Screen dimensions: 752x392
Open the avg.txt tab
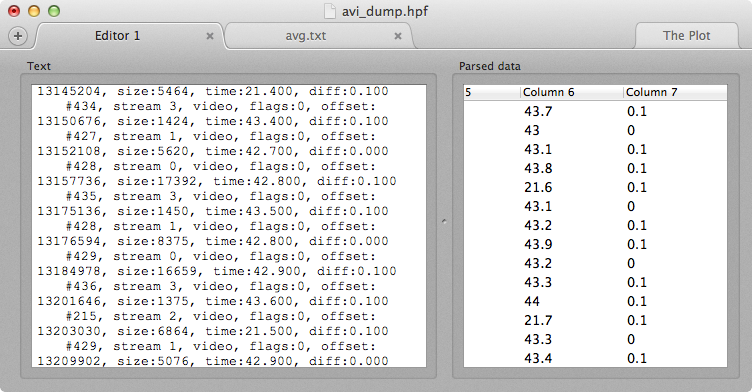point(306,36)
